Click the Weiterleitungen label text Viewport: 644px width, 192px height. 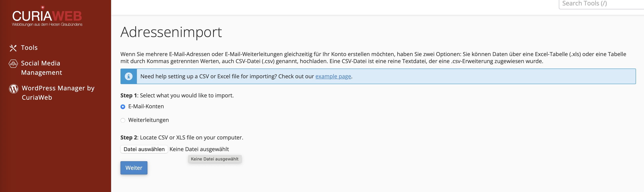(x=148, y=120)
